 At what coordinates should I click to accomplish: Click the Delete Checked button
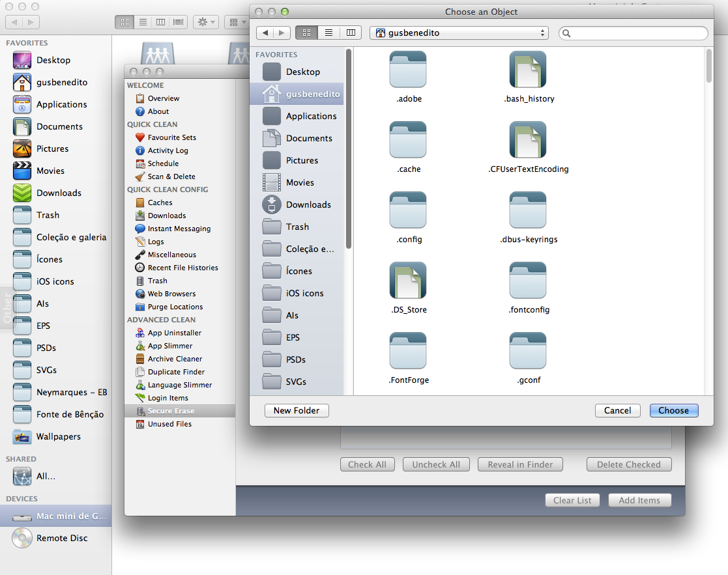coord(629,464)
